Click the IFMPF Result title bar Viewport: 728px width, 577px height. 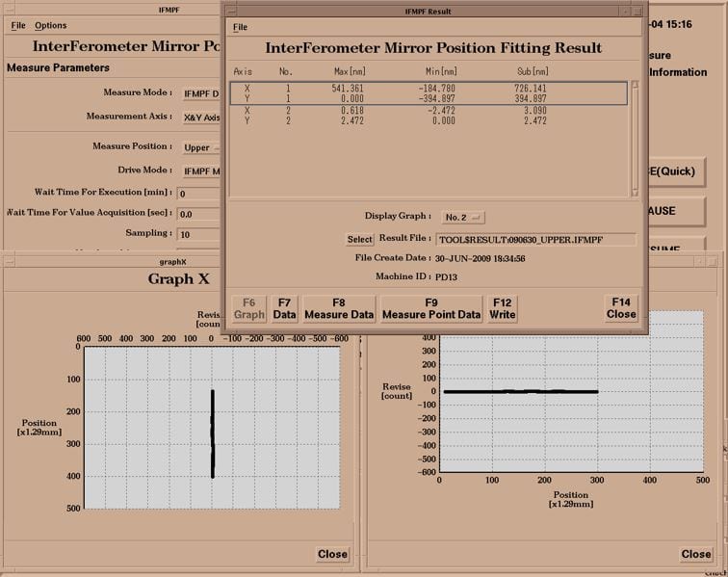(x=428, y=12)
